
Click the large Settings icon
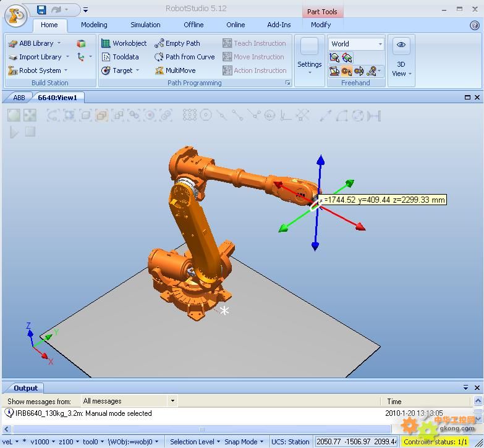coord(309,46)
